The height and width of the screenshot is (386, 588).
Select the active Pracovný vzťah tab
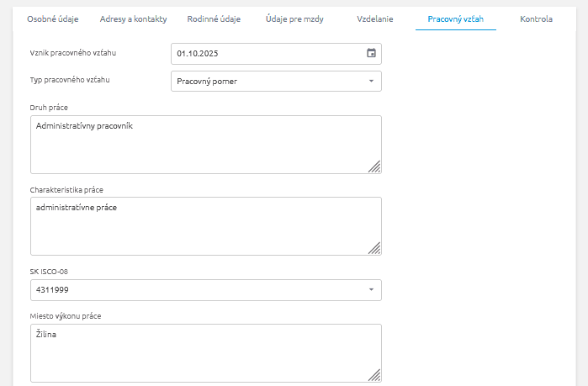tap(455, 19)
